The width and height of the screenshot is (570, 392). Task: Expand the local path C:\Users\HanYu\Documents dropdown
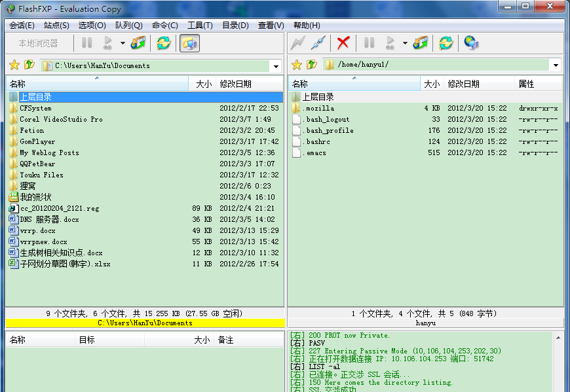pyautogui.click(x=276, y=66)
